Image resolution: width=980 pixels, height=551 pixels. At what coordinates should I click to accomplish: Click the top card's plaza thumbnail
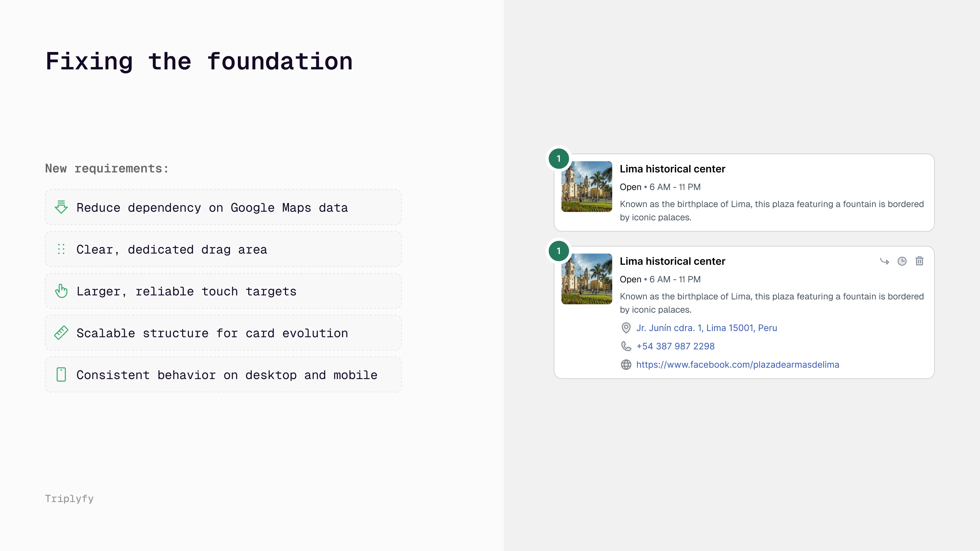point(587,187)
